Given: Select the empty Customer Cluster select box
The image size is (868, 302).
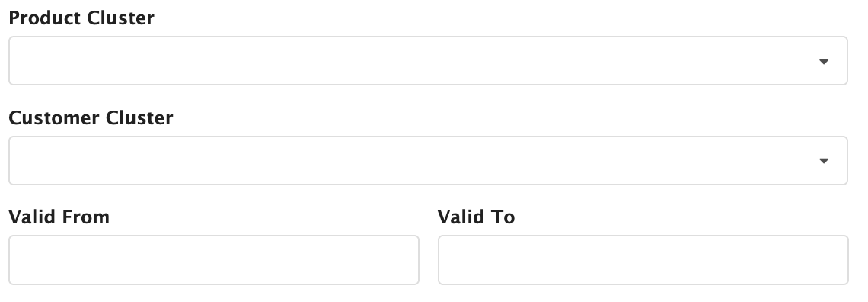Looking at the screenshot, I should (428, 161).
